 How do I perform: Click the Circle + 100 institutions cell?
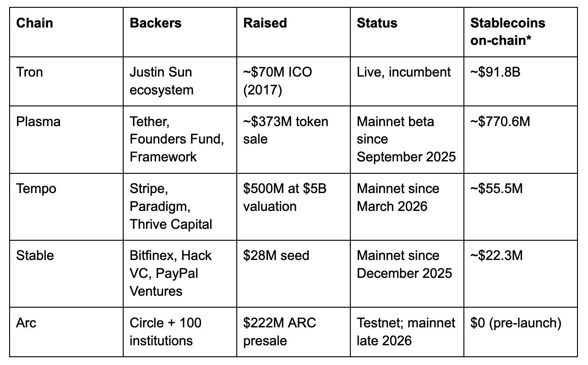click(x=180, y=332)
